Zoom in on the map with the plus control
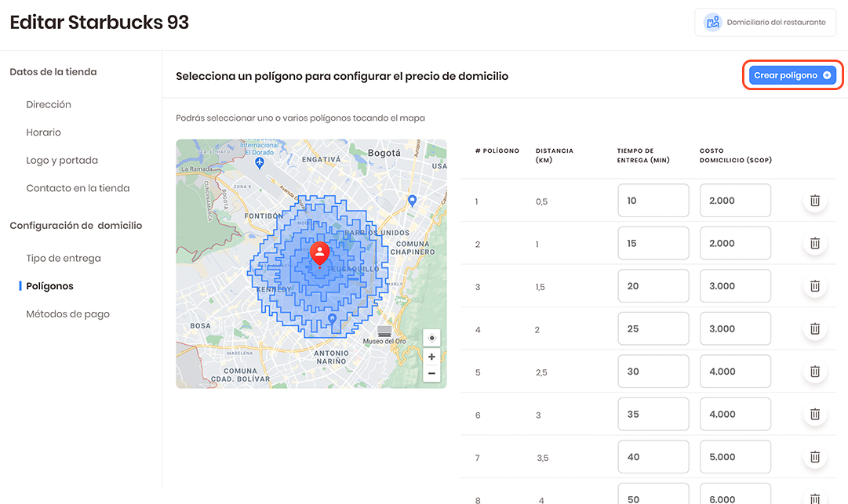848x504 pixels. [431, 356]
